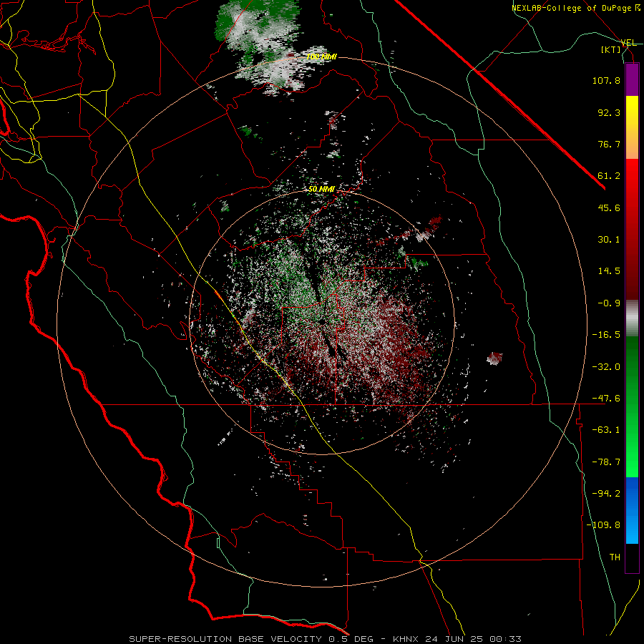Click the 107.8 velocity scale value
Viewport: 644px width, 644px height.
(606, 80)
